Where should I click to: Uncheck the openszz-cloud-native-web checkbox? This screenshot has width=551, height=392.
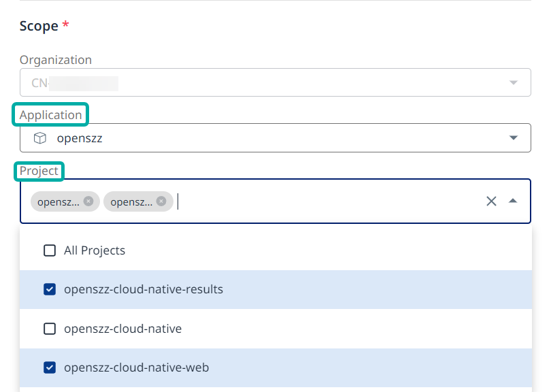click(x=50, y=367)
